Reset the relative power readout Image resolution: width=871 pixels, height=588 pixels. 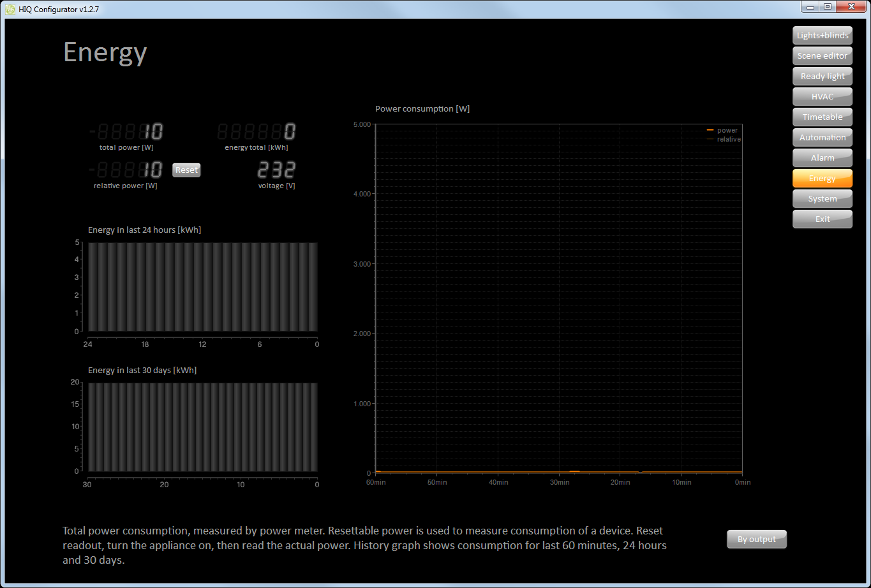[186, 170]
